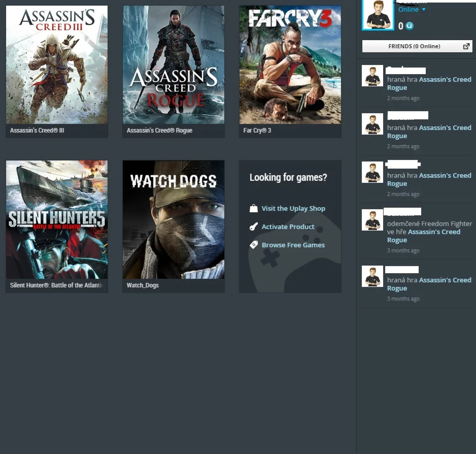This screenshot has width=476, height=454.
Task: Click the Activate Product link
Action: [288, 226]
